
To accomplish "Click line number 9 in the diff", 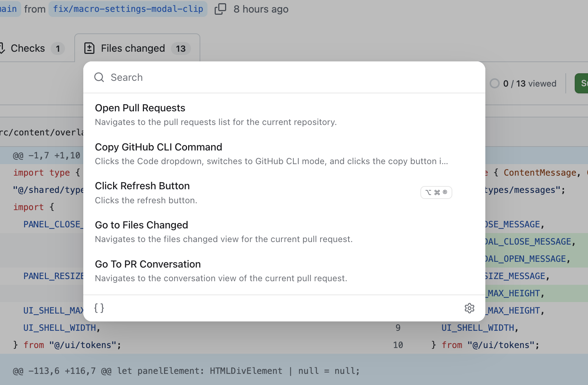I will 398,328.
